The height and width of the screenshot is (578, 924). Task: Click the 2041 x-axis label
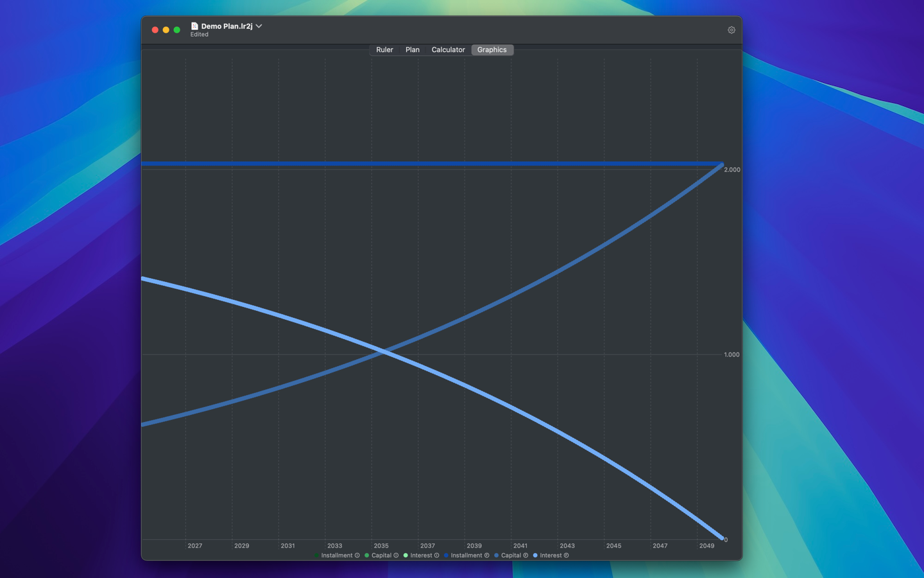coord(520,546)
